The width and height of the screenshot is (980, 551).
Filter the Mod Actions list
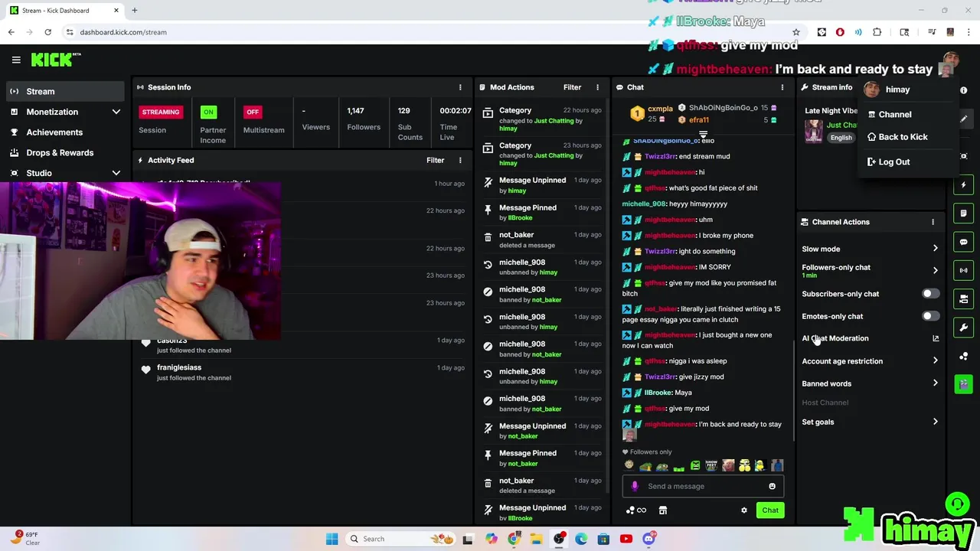coord(572,87)
